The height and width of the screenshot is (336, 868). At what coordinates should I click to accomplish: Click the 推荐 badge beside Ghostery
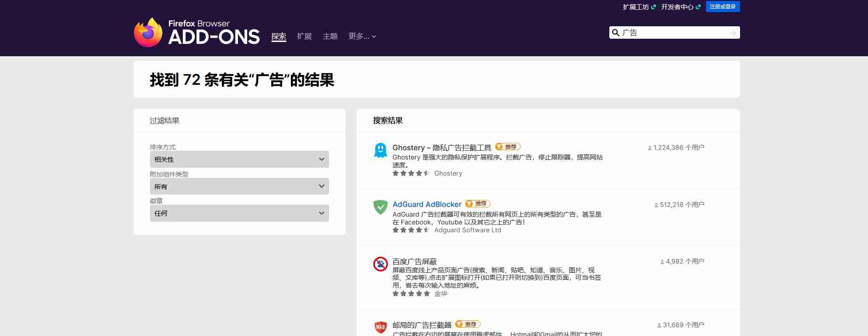[x=508, y=147]
